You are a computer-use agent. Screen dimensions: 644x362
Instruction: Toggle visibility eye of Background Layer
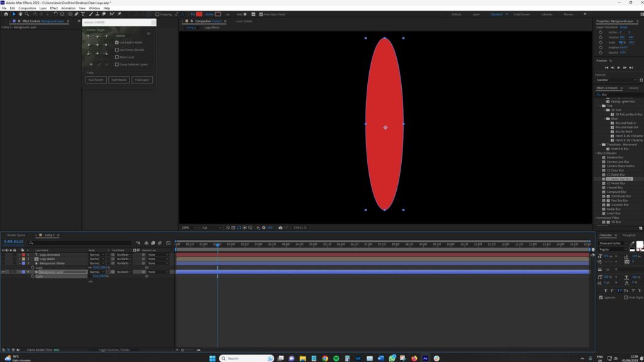pos(3,271)
